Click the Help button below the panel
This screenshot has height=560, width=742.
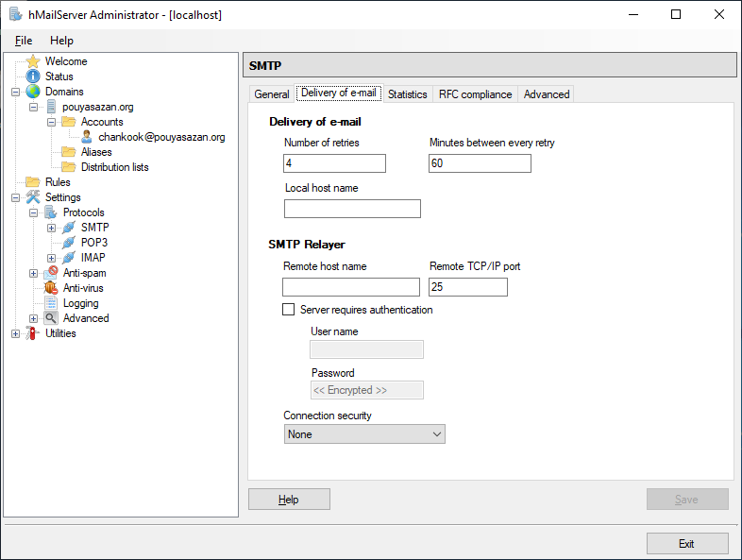[289, 500]
